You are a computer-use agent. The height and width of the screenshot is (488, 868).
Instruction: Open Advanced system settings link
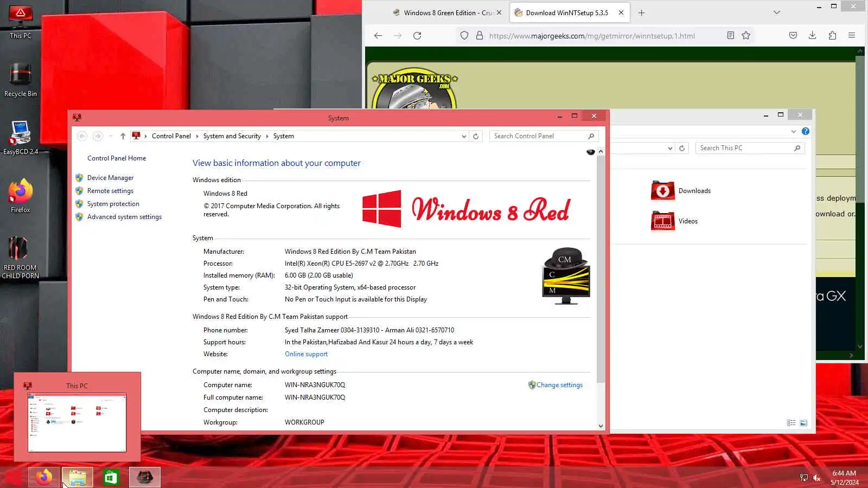tap(124, 217)
